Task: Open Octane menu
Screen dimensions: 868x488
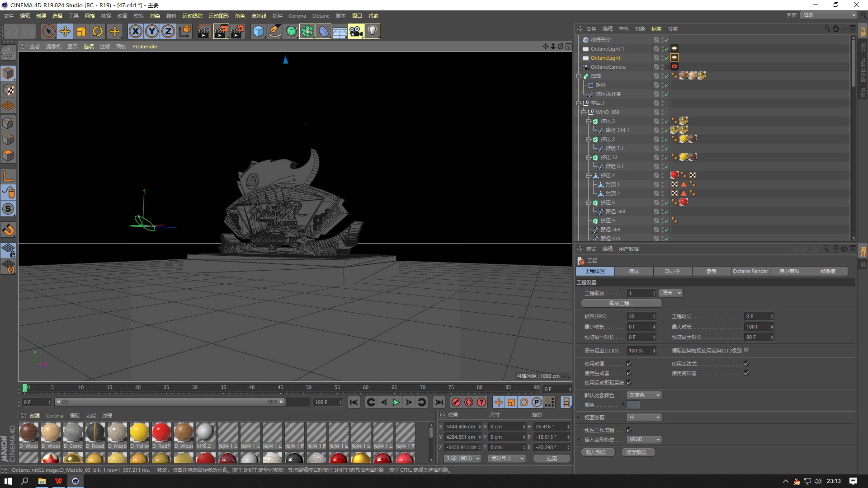Action: pyautogui.click(x=321, y=16)
